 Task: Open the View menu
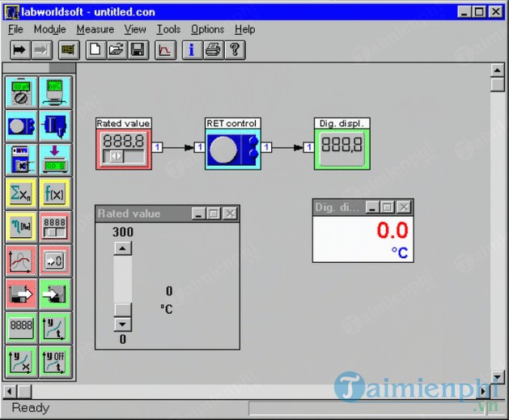pos(135,29)
